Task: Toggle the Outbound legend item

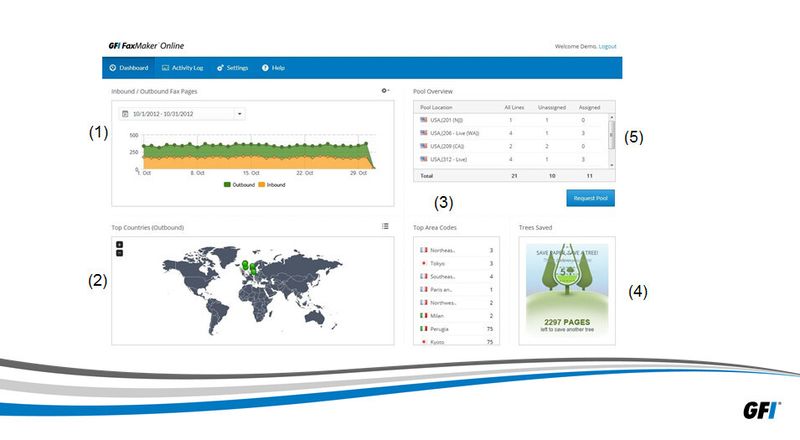Action: click(x=239, y=185)
